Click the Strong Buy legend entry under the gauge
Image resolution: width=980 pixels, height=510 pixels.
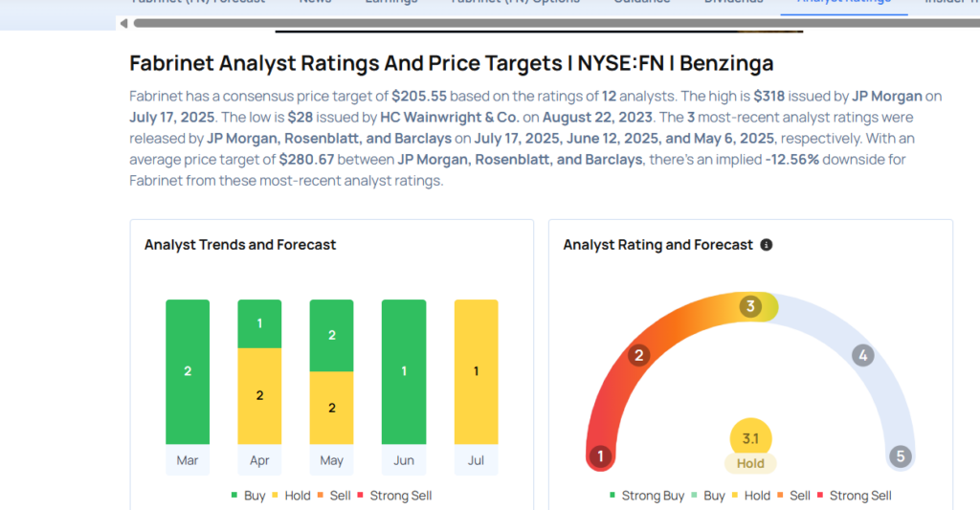pos(647,496)
